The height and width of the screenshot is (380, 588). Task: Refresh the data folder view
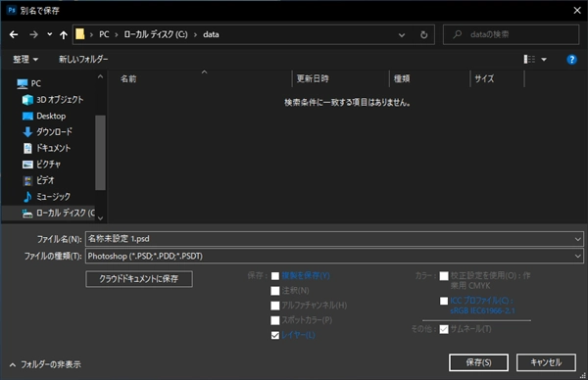point(423,35)
